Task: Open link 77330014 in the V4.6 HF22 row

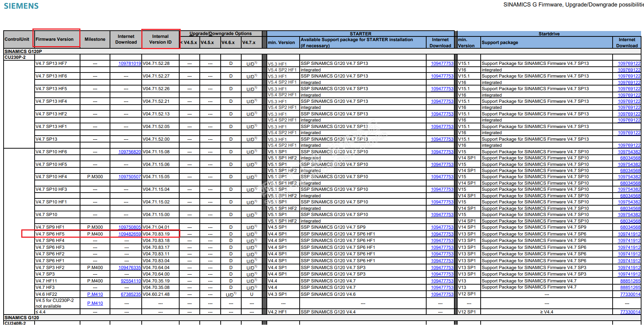Action: 630,294
